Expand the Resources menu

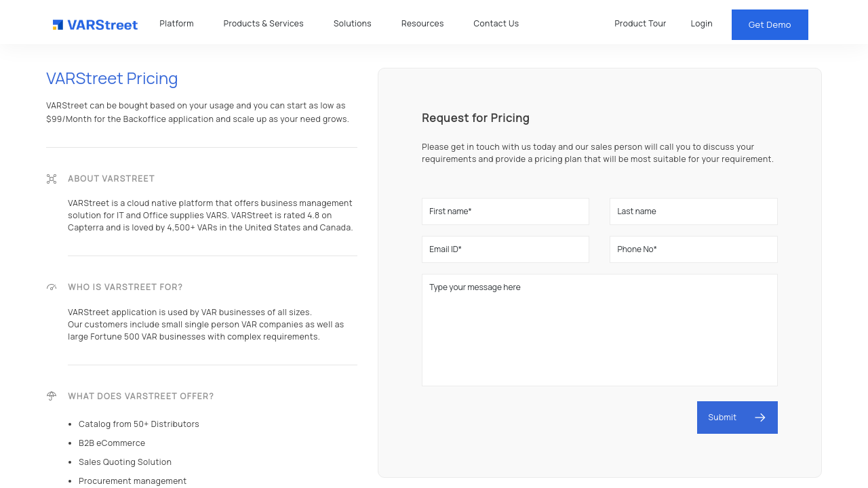click(x=422, y=24)
